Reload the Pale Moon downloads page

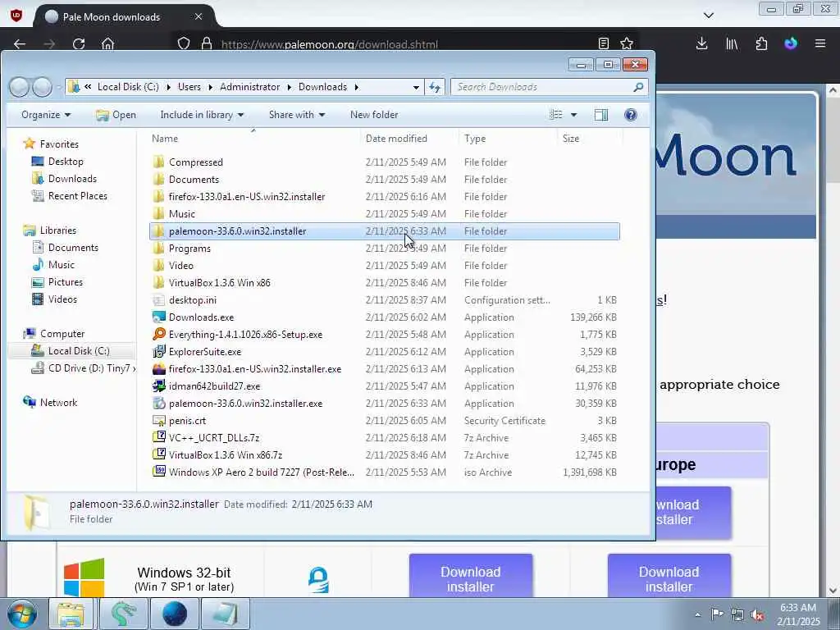pos(79,44)
